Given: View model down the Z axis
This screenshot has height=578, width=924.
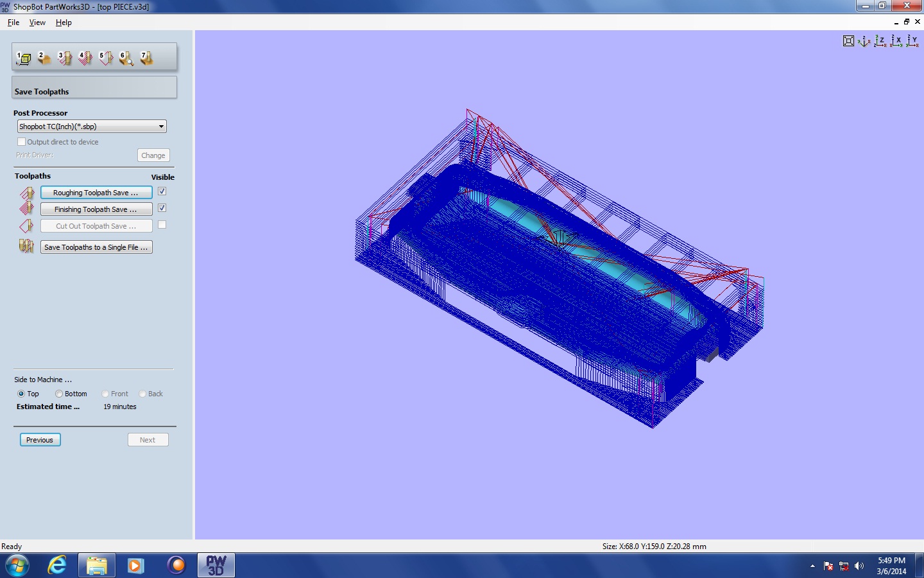Looking at the screenshot, I should 880,41.
